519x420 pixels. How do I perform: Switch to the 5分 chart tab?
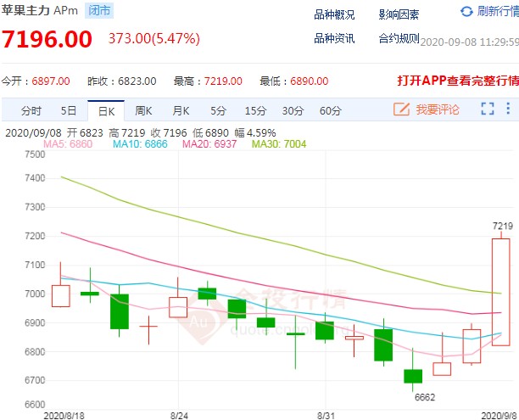pyautogui.click(x=219, y=110)
